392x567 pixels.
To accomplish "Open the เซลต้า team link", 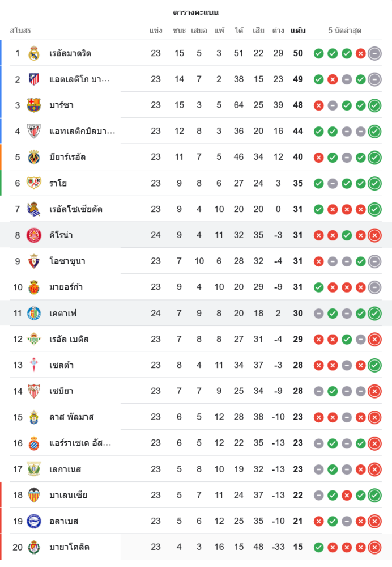I will coord(61,365).
